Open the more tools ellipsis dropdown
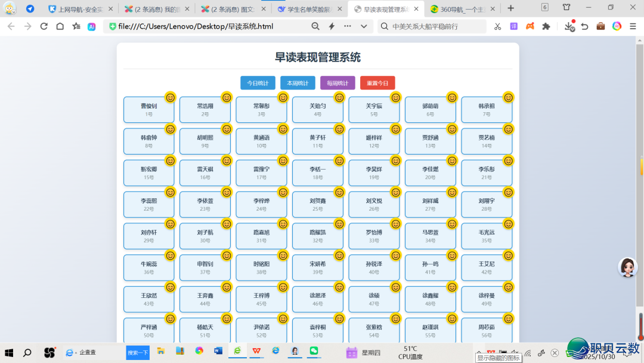Image resolution: width=644 pixels, height=363 pixels. (x=348, y=27)
